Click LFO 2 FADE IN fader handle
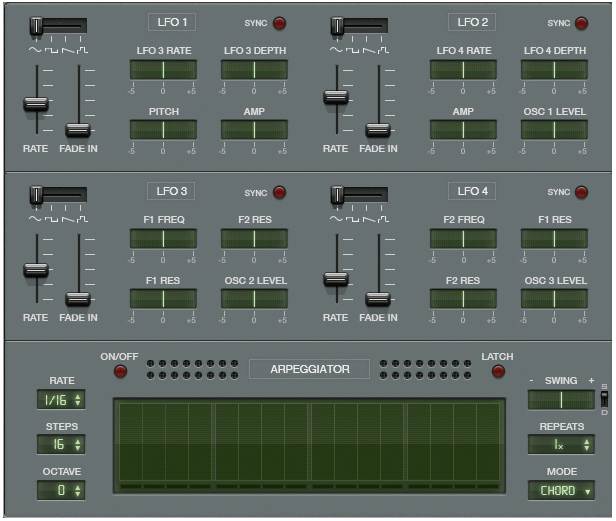The height and width of the screenshot is (521, 616). point(378,130)
